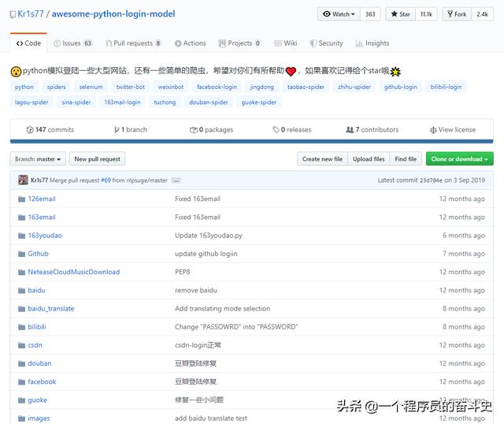Open the csdn folder

pyautogui.click(x=35, y=345)
